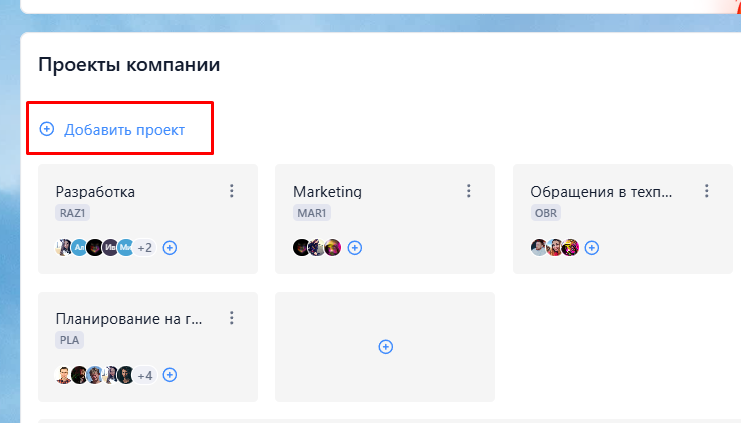This screenshot has height=423, width=741.
Task: Click the RAZ1 project code tag
Action: click(x=72, y=213)
